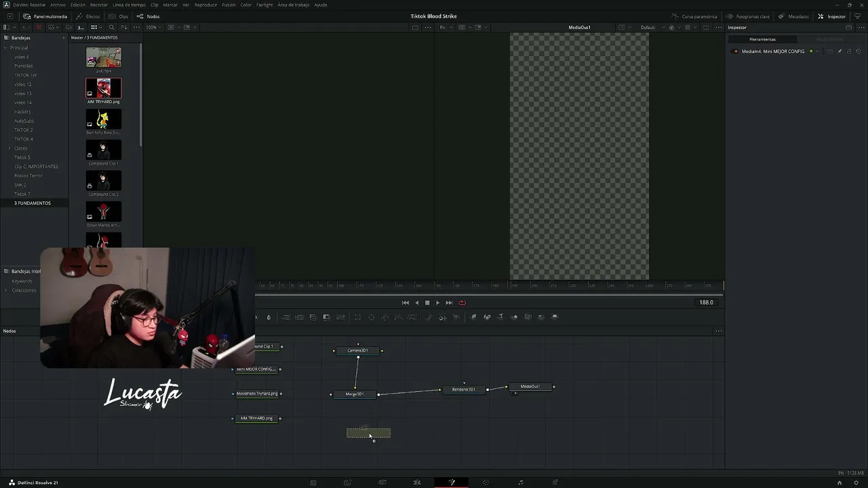Add the Image Plane 3D tool
Image resolution: width=868 pixels, height=488 pixels.
tap(473, 317)
